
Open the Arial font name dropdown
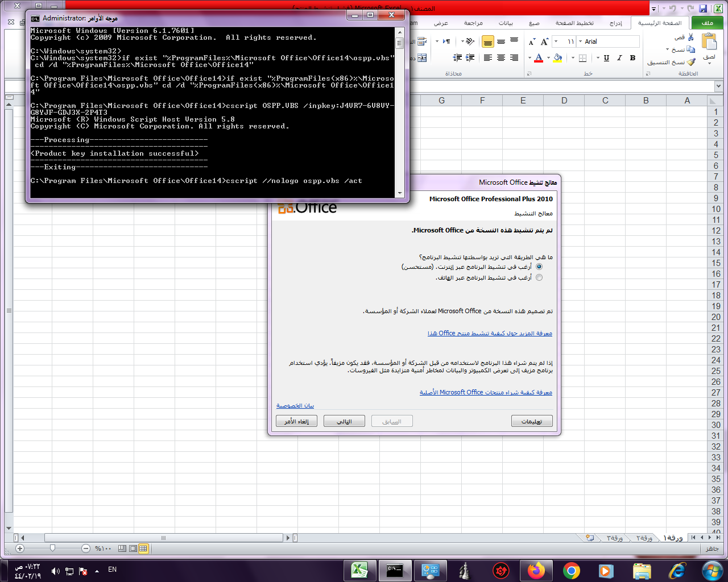[x=581, y=41]
